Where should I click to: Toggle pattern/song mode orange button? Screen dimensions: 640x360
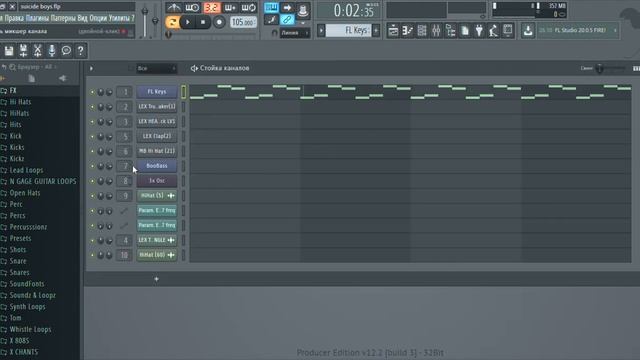tap(172, 22)
